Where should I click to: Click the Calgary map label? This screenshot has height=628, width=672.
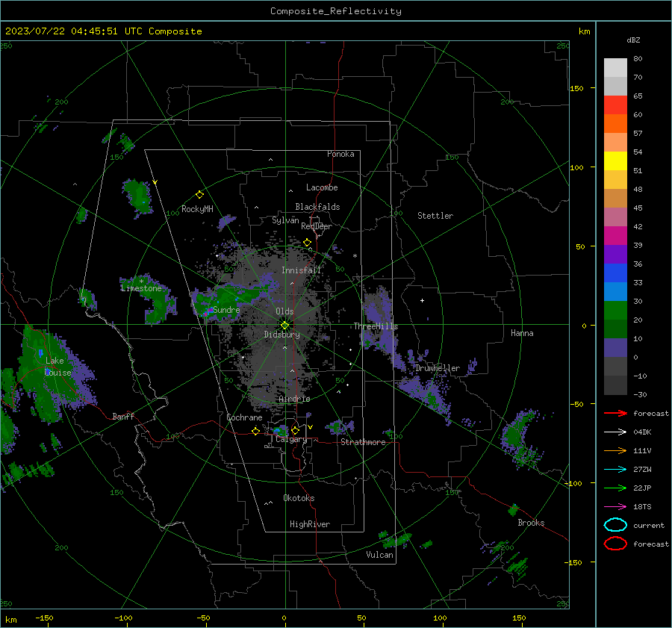[291, 439]
